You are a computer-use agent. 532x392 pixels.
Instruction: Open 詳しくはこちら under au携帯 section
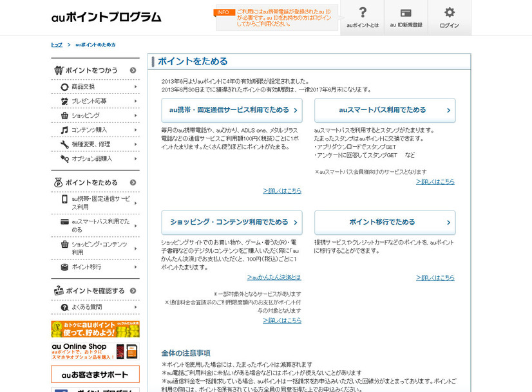tap(282, 191)
